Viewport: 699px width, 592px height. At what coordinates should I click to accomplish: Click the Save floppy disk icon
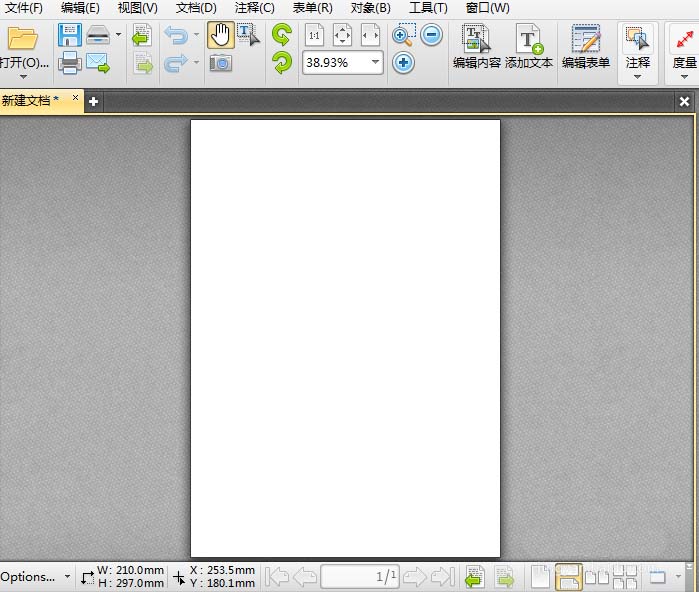(69, 36)
